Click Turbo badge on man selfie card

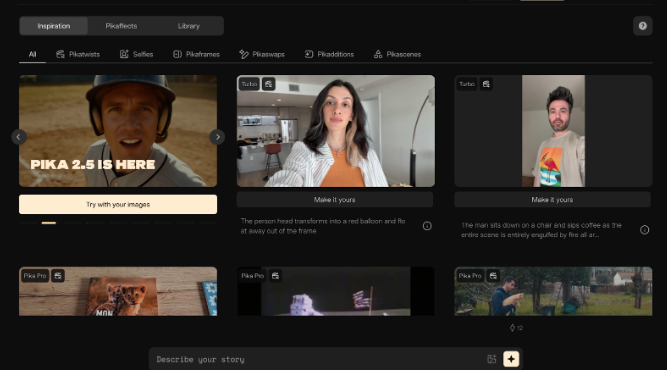(467, 84)
